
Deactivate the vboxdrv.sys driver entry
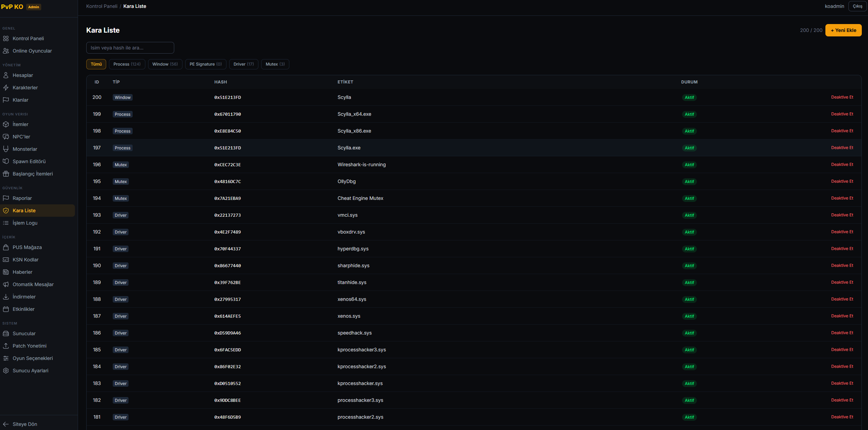click(x=842, y=232)
